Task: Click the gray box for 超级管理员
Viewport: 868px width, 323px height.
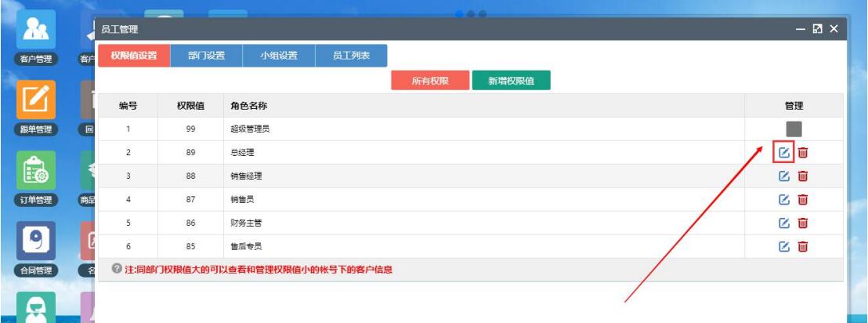Action: (793, 128)
